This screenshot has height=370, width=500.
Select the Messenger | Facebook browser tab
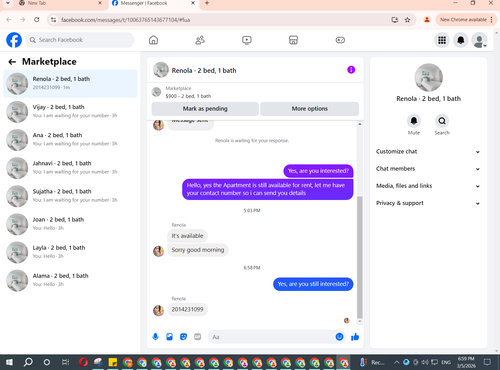pyautogui.click(x=153, y=3)
